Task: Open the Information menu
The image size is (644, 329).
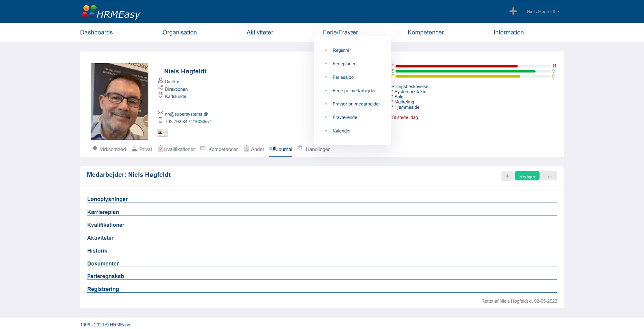Action: coord(508,32)
